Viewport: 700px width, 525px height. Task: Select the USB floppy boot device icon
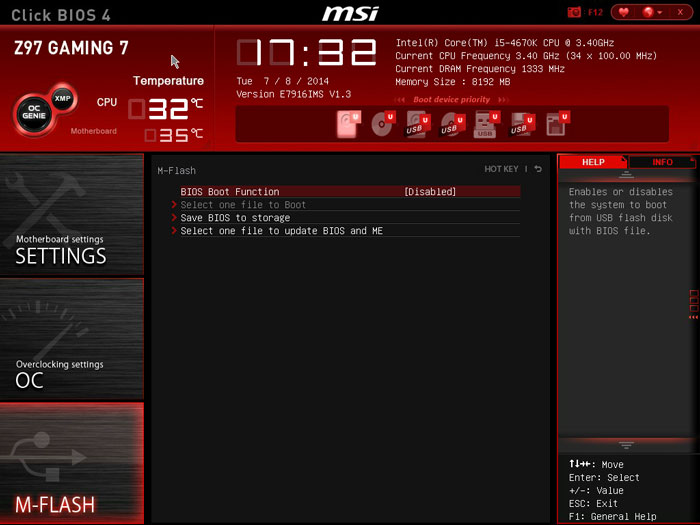(x=521, y=124)
